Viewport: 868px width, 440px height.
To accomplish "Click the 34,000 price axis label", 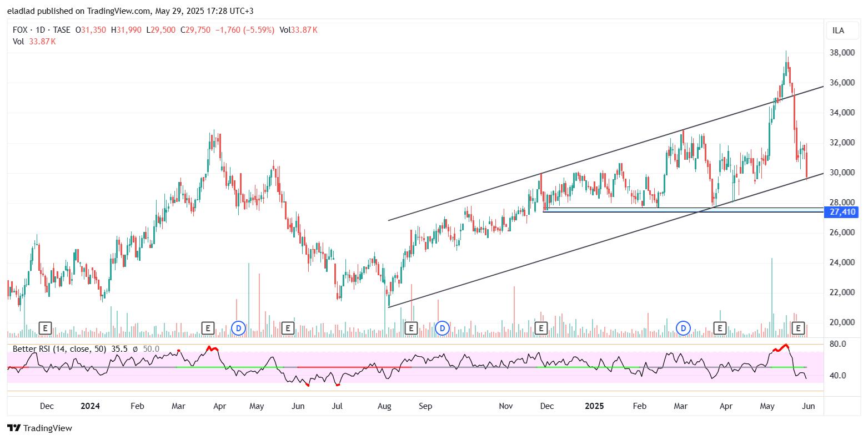I will 841,113.
